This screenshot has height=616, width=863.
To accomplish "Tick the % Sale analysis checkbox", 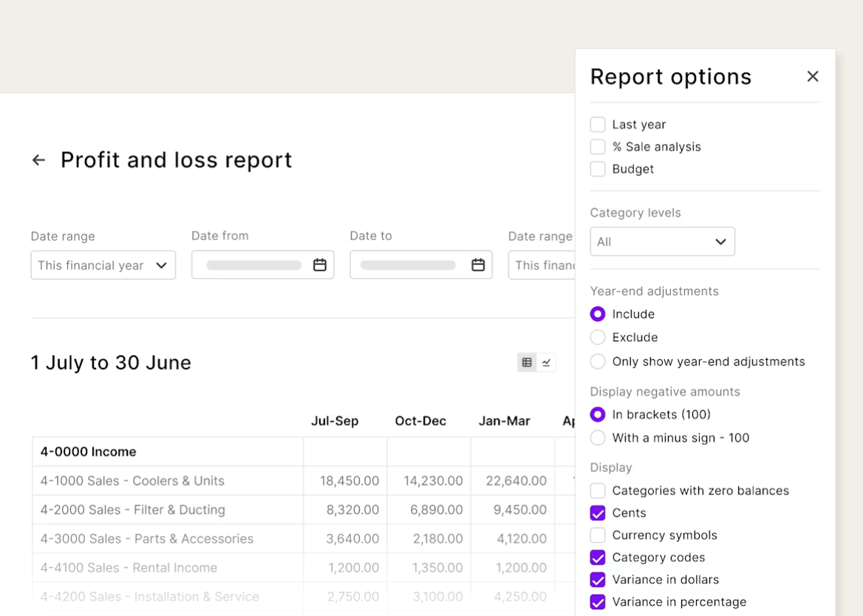I will [598, 147].
